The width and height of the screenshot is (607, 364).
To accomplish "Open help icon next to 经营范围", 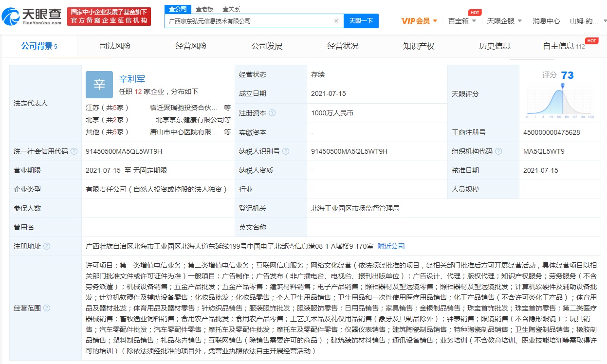I will [x=47, y=308].
